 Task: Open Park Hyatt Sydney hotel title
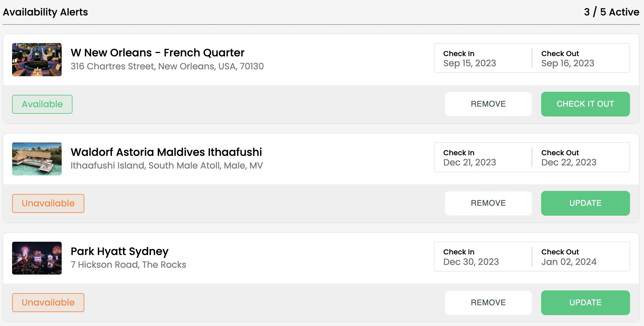(120, 251)
